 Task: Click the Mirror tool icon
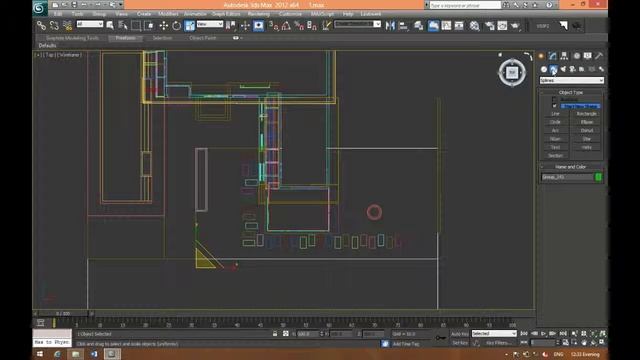pyautogui.click(x=390, y=25)
